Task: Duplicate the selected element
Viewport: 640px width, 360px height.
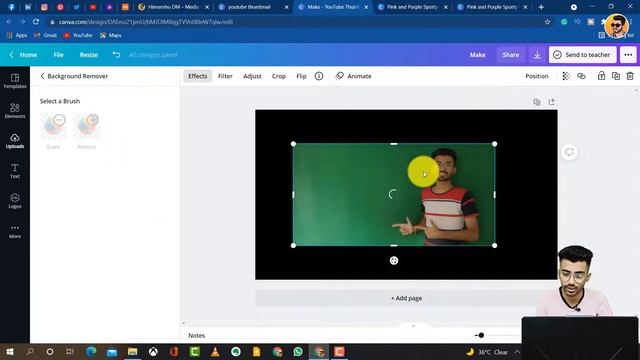Action: [x=616, y=76]
